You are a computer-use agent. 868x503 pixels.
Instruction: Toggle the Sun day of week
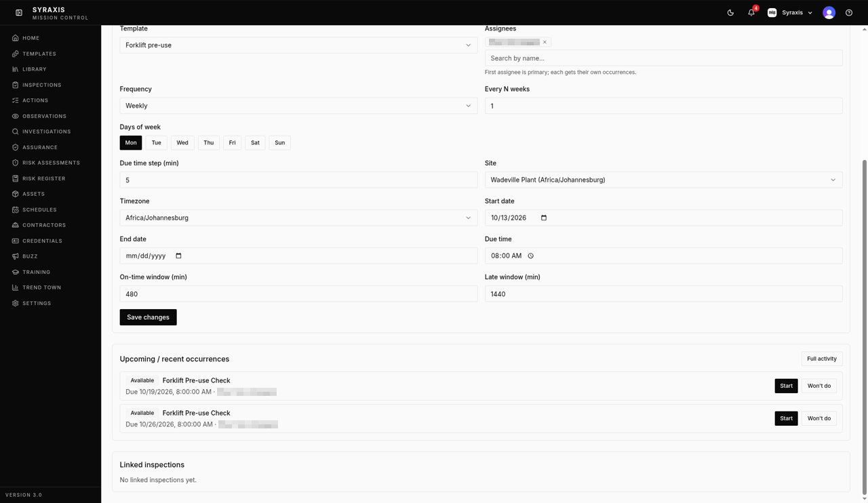coord(279,142)
